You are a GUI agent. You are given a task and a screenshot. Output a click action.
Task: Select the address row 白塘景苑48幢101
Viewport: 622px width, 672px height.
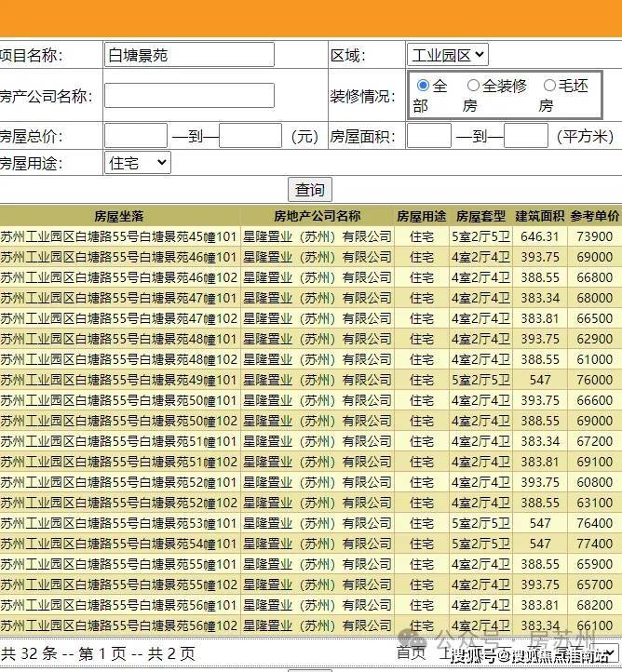119,339
